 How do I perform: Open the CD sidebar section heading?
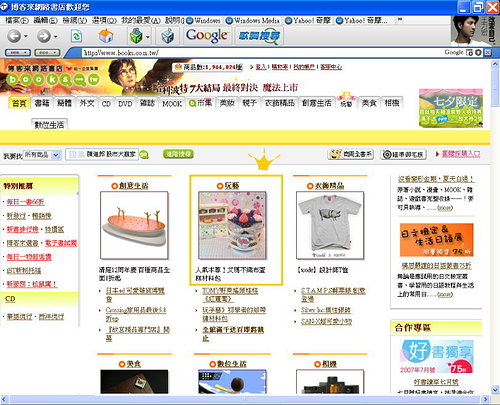(10, 299)
